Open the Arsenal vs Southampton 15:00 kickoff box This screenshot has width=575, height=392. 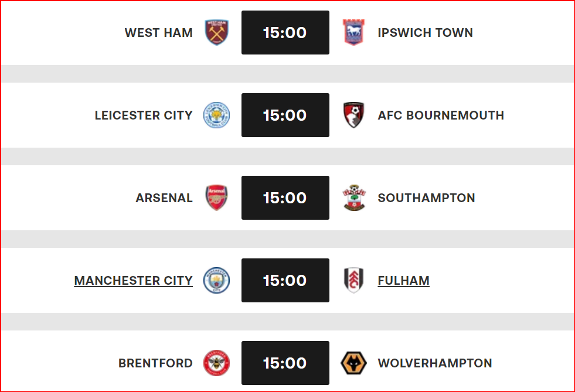tap(285, 198)
